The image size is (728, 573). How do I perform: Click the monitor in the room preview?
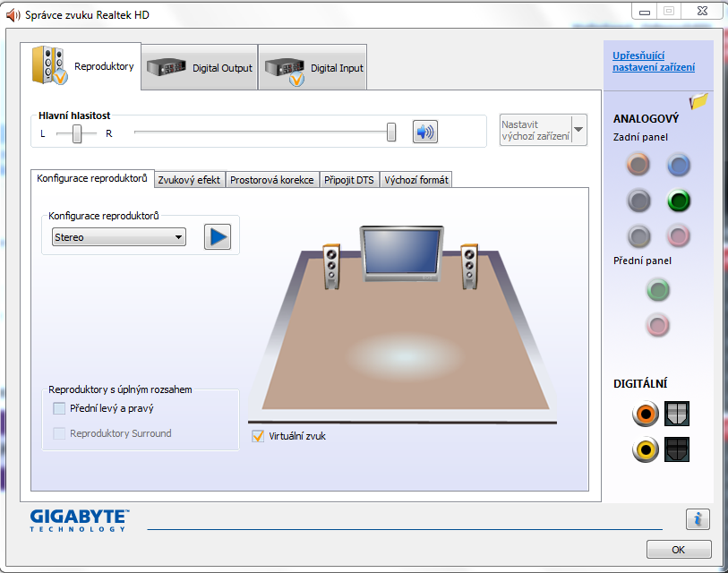[401, 253]
